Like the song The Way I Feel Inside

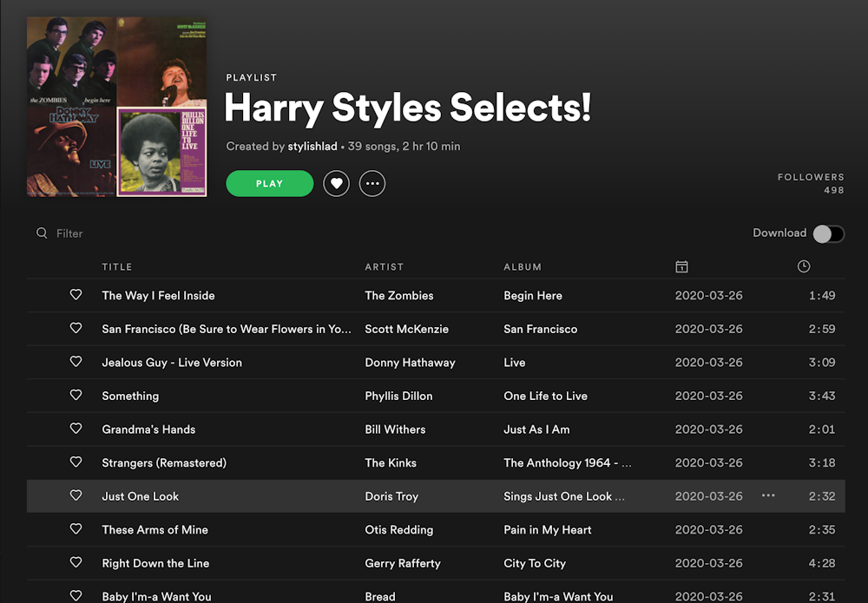pos(76,295)
